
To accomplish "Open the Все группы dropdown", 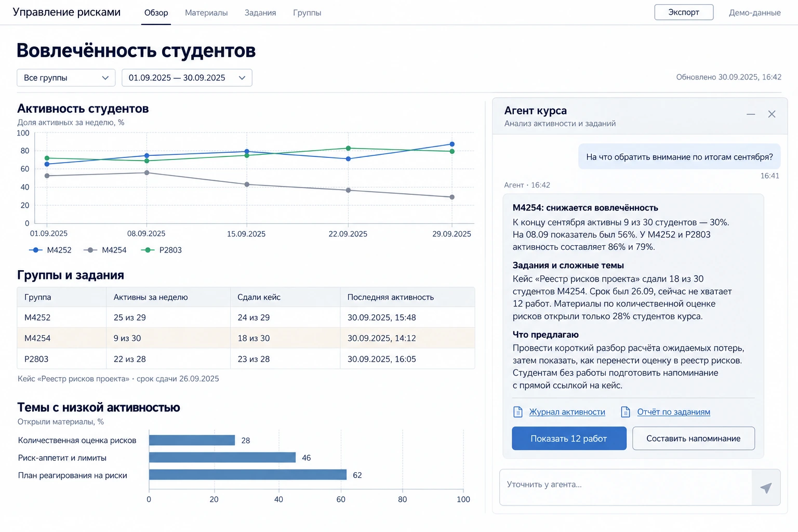I will pyautogui.click(x=66, y=78).
